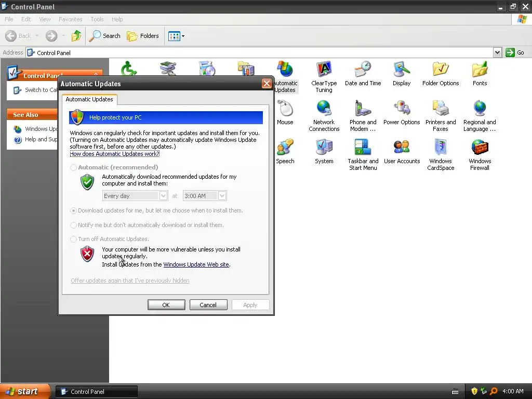532x399 pixels.
Task: Open the Accessibility Options wheelchair icon
Action: click(129, 68)
